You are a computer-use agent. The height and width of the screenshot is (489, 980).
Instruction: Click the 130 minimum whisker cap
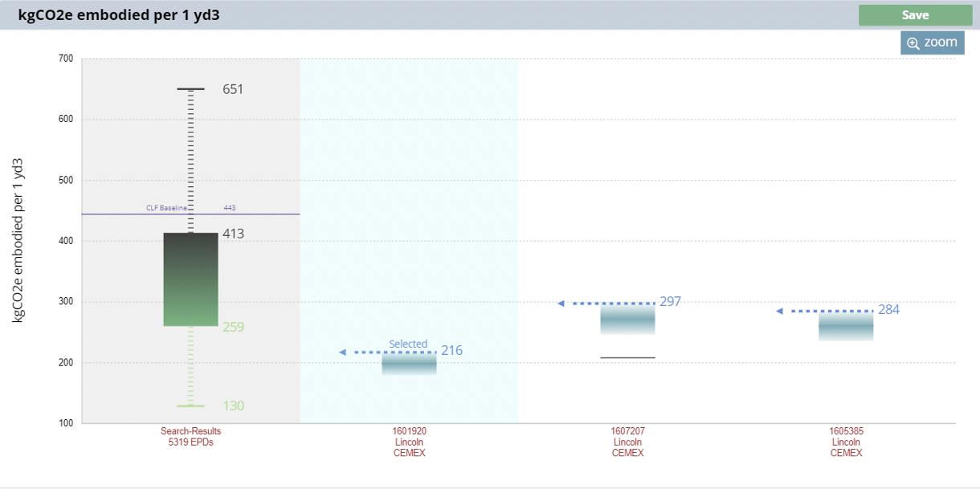[190, 406]
